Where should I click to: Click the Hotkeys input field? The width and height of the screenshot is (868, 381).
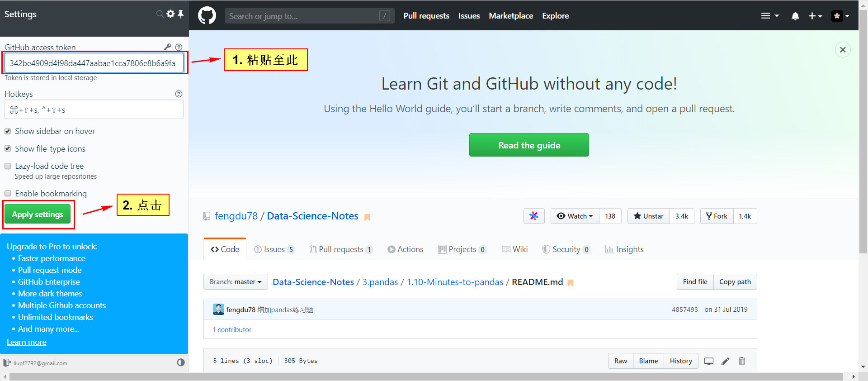(x=94, y=110)
